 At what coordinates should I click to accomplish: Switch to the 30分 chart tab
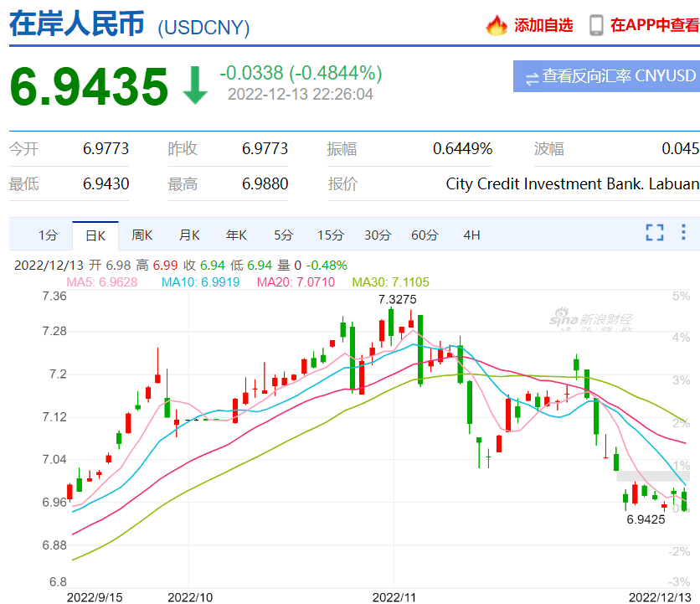378,235
